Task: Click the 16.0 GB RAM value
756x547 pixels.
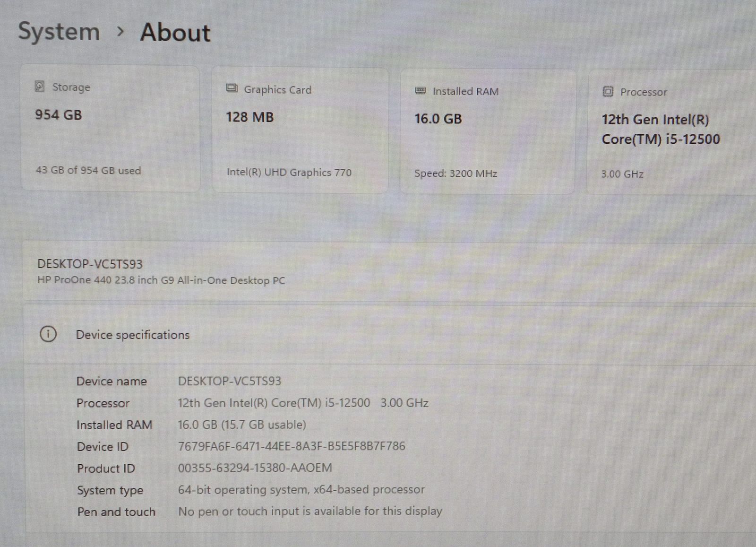Action: 438,119
